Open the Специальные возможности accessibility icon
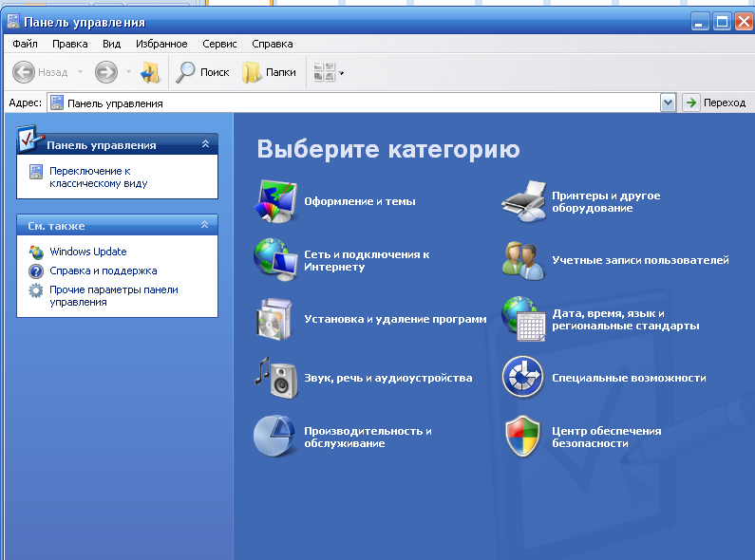The height and width of the screenshot is (560, 755). click(x=523, y=377)
